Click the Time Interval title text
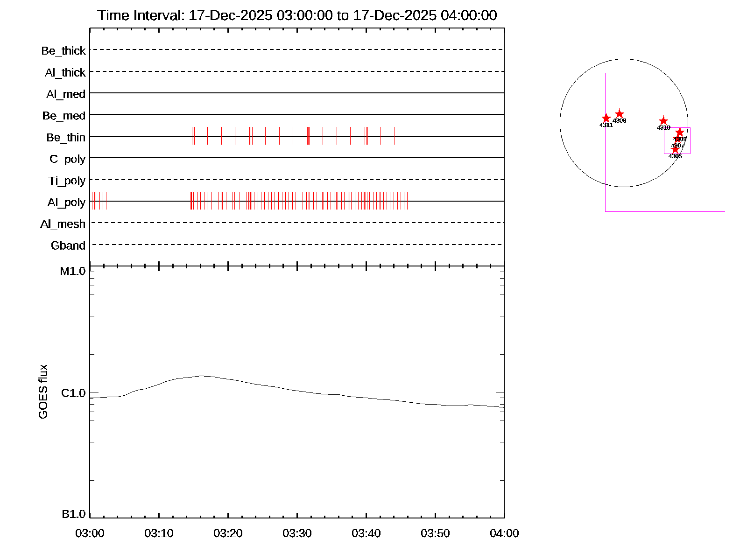Image resolution: width=747 pixels, height=560 pixels. pyautogui.click(x=297, y=15)
